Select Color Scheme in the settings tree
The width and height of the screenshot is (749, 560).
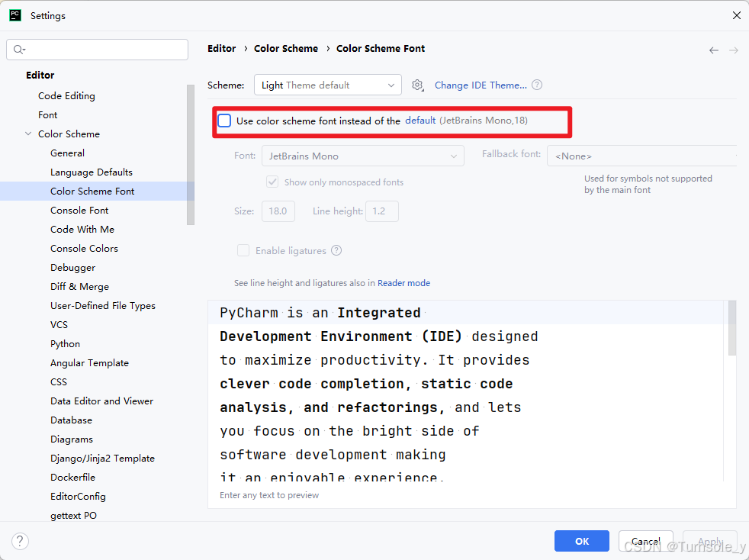69,134
